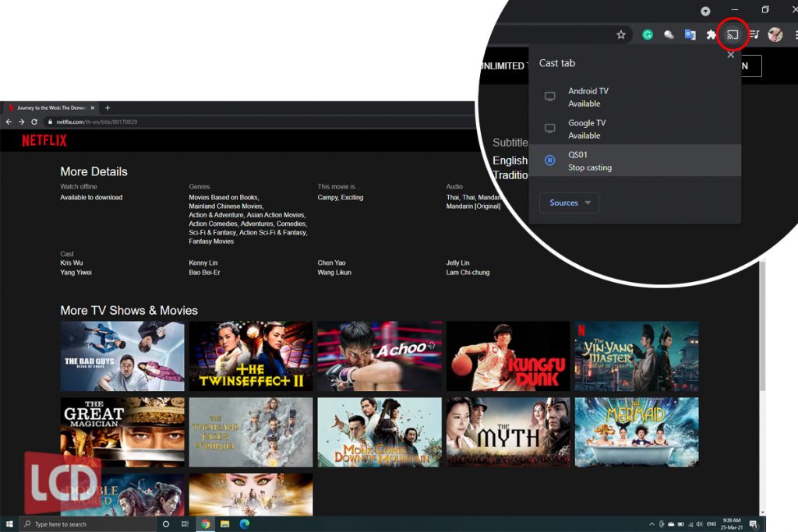Open the Chrome profile avatar

[775, 34]
